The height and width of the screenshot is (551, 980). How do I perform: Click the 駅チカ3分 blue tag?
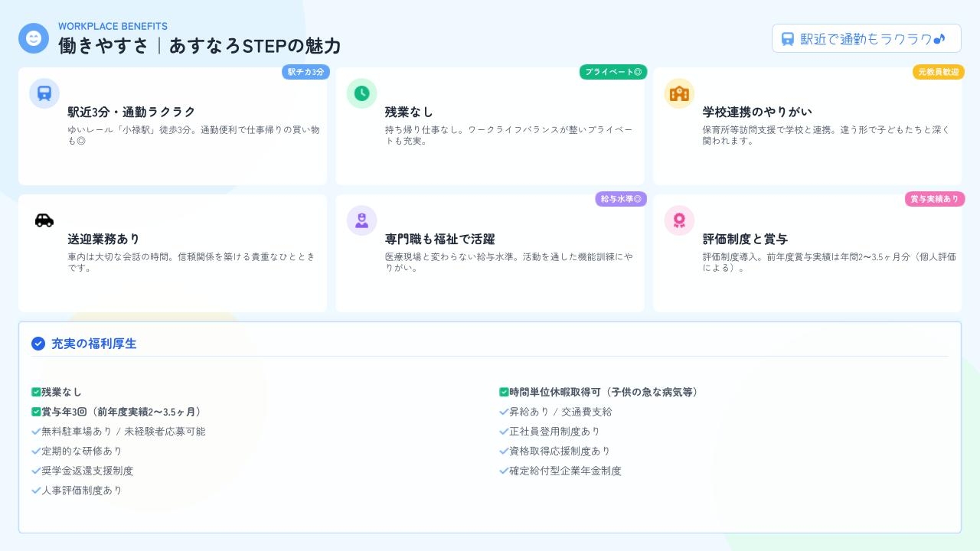(305, 72)
